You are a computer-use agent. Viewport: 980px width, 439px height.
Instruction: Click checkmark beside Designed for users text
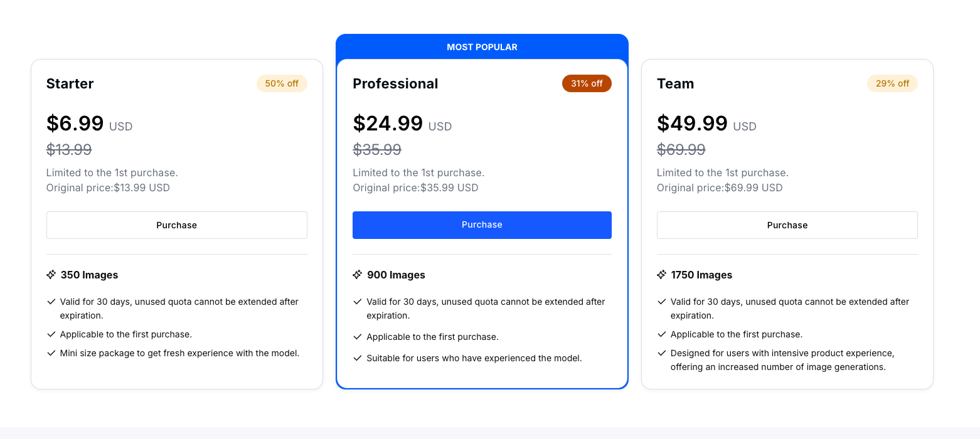coord(661,353)
